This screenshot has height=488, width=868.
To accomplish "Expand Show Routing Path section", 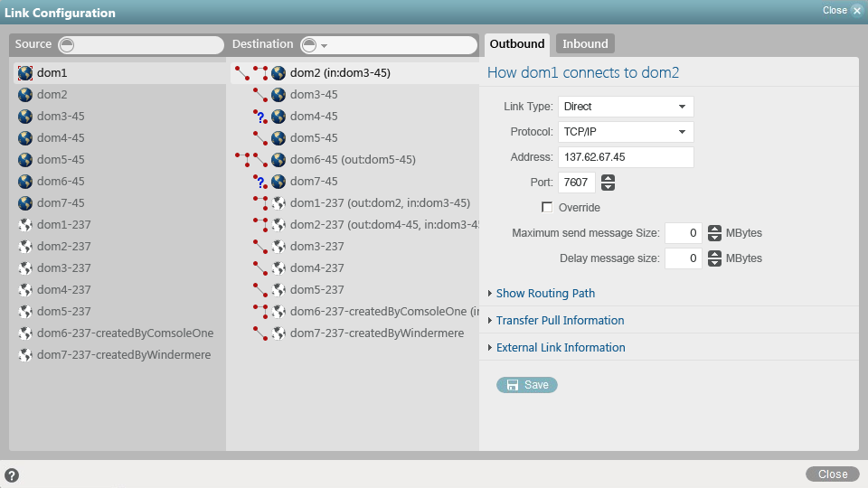I will tap(545, 294).
